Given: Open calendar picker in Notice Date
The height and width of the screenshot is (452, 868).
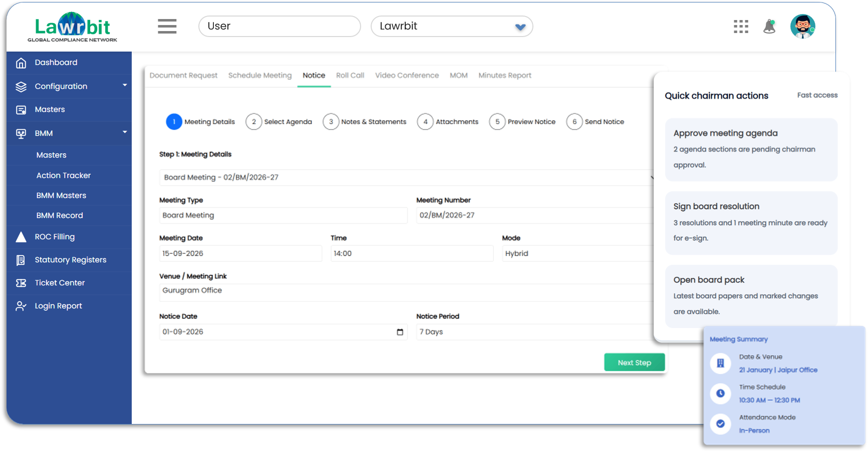Looking at the screenshot, I should coord(400,332).
